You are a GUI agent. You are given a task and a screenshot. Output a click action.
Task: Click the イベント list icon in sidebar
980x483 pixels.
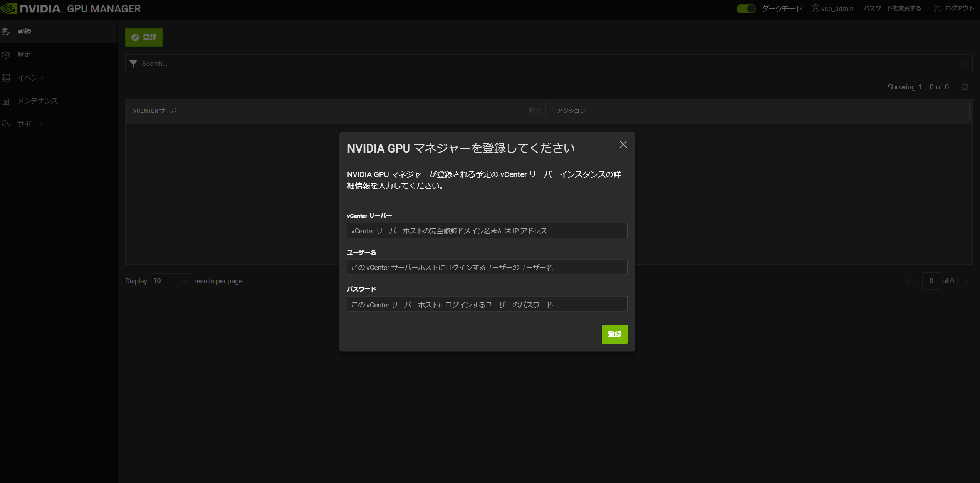(6, 78)
